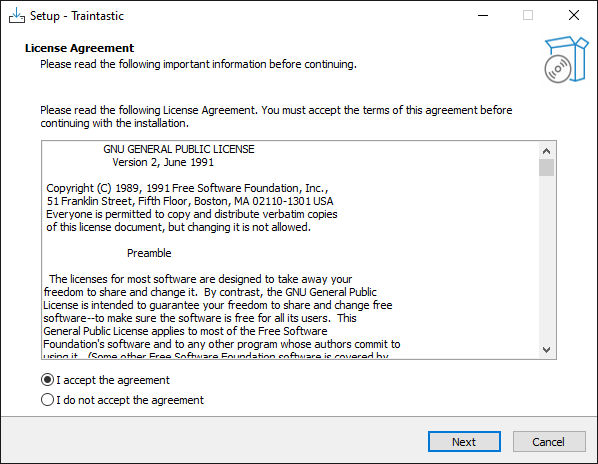Click Next to continue the installation
The height and width of the screenshot is (464, 598).
click(x=464, y=442)
